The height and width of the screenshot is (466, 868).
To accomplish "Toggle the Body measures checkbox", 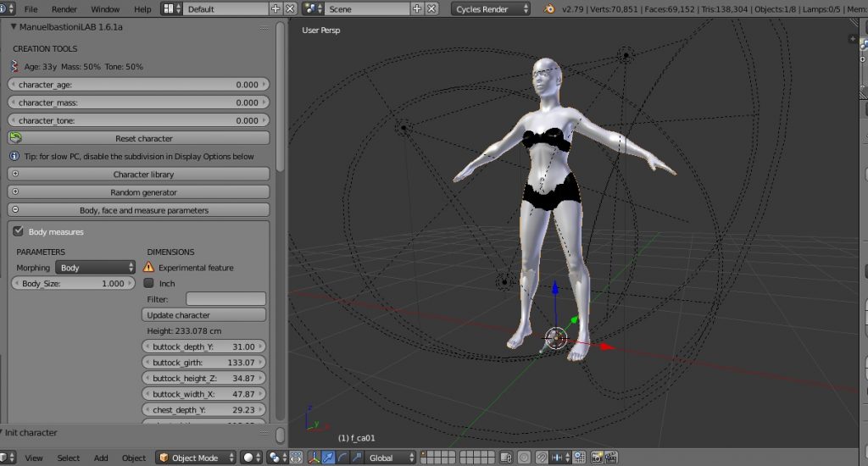I will click(18, 231).
